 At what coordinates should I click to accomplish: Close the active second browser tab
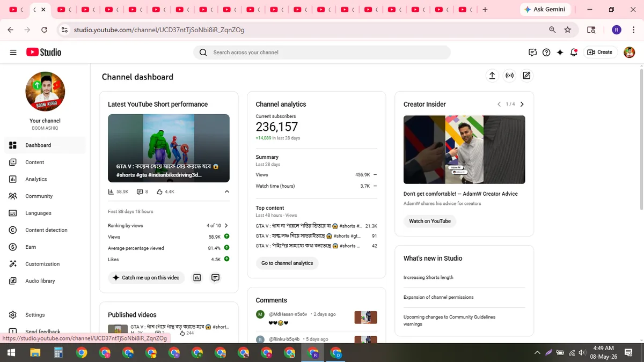pyautogui.click(x=43, y=10)
